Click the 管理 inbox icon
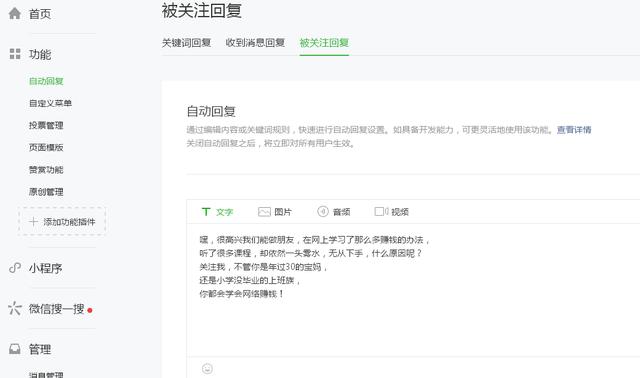The width and height of the screenshot is (640, 378). pyautogui.click(x=15, y=349)
